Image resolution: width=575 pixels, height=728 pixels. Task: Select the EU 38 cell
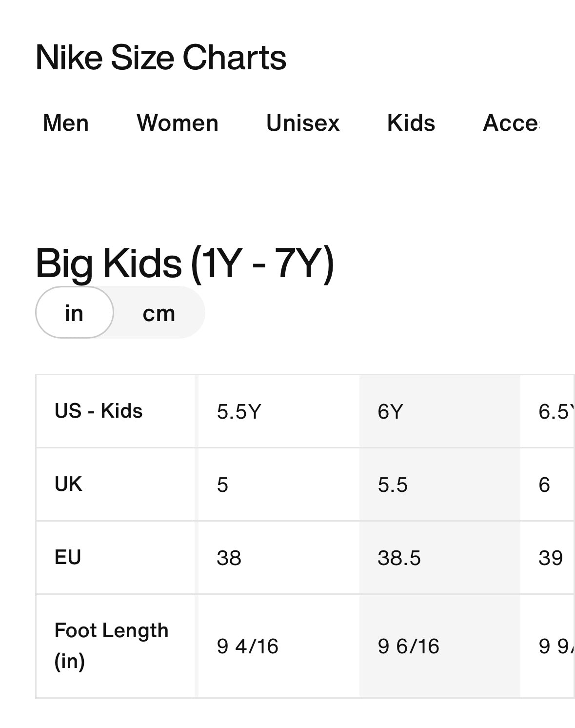(229, 558)
